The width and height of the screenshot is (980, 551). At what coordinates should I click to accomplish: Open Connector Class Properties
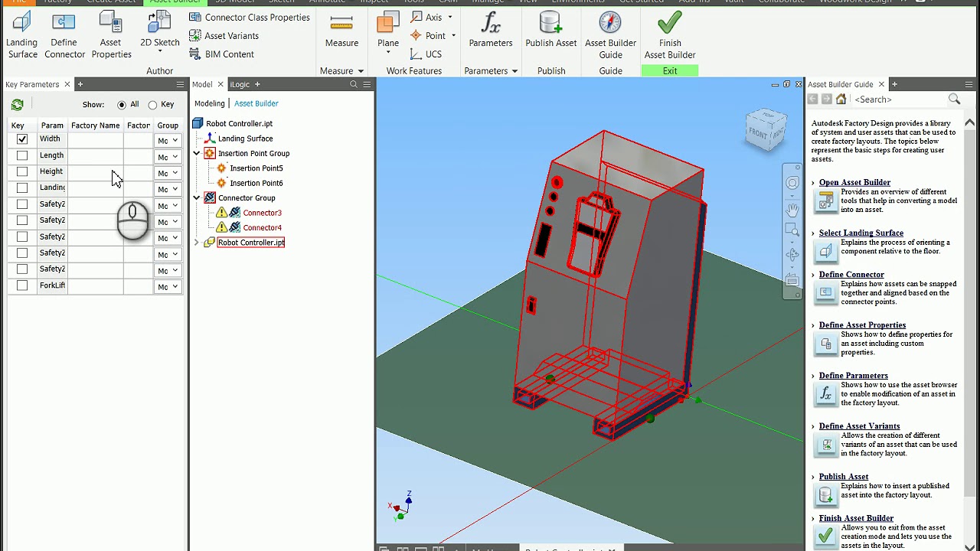click(250, 17)
